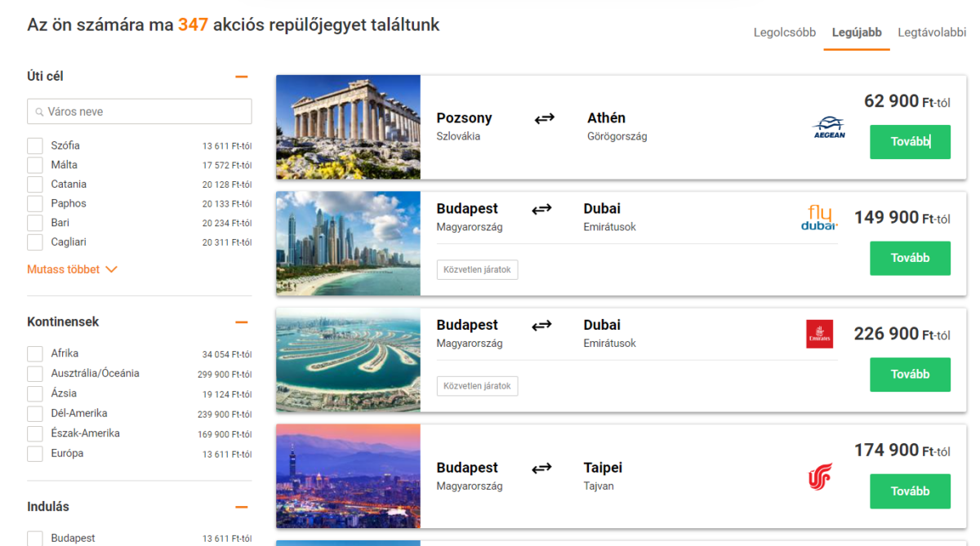The width and height of the screenshot is (980, 546).
Task: Tick the Szófia destination checkbox
Action: [x=35, y=146]
